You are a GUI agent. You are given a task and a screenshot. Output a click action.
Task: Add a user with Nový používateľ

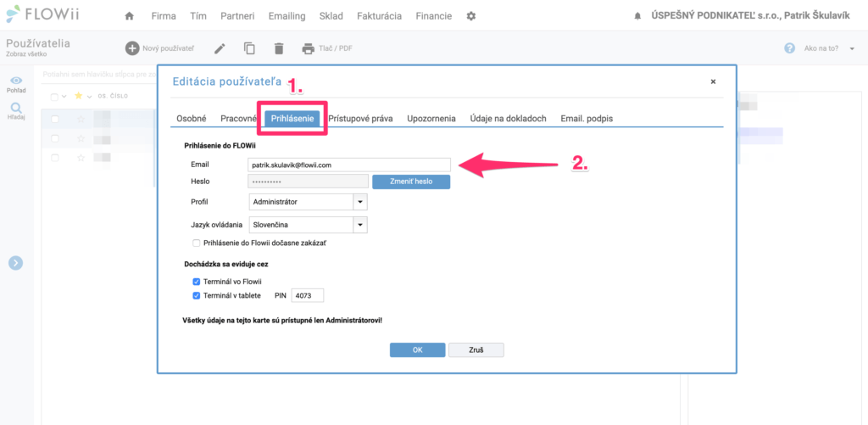[160, 48]
